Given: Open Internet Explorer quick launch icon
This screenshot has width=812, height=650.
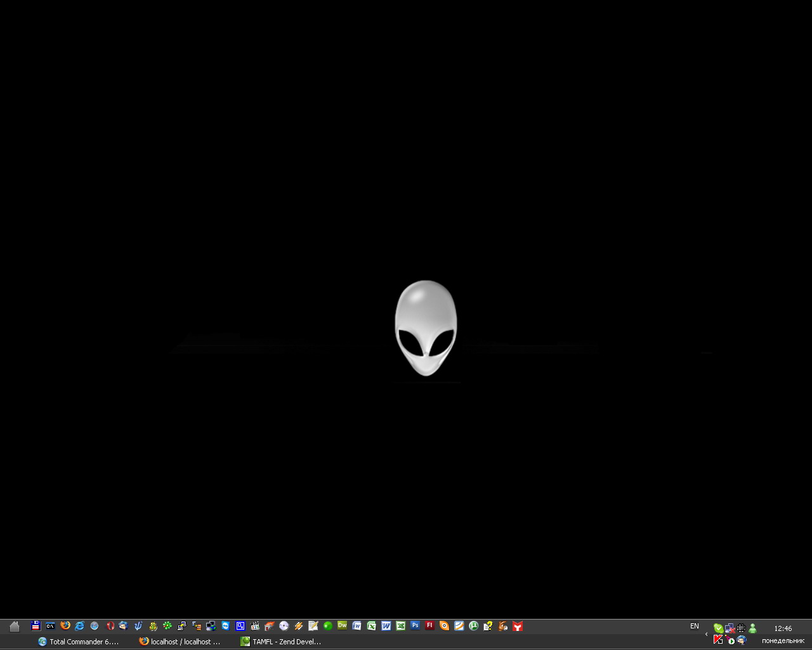Looking at the screenshot, I should [80, 626].
